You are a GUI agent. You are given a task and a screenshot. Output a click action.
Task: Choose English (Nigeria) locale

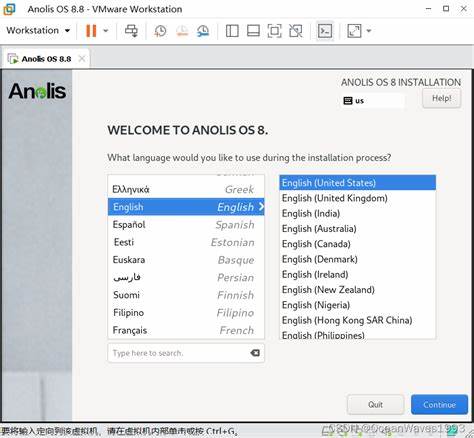[358, 305]
